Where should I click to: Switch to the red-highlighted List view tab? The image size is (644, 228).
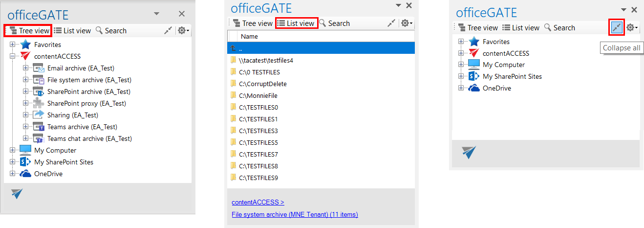(x=297, y=23)
